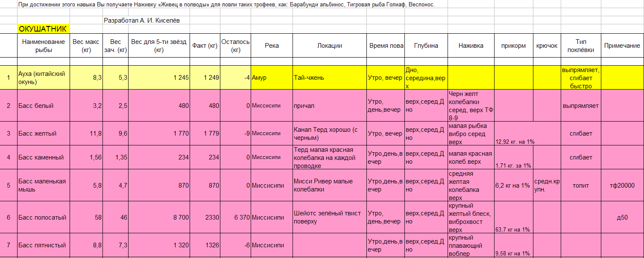Select the 11,8 max weight cell

[x=86, y=133]
